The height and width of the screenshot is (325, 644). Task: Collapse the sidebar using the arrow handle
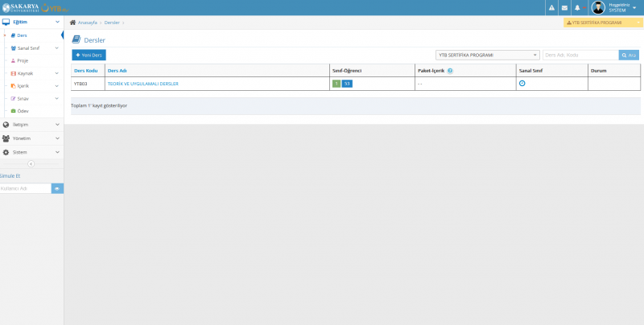(31, 163)
